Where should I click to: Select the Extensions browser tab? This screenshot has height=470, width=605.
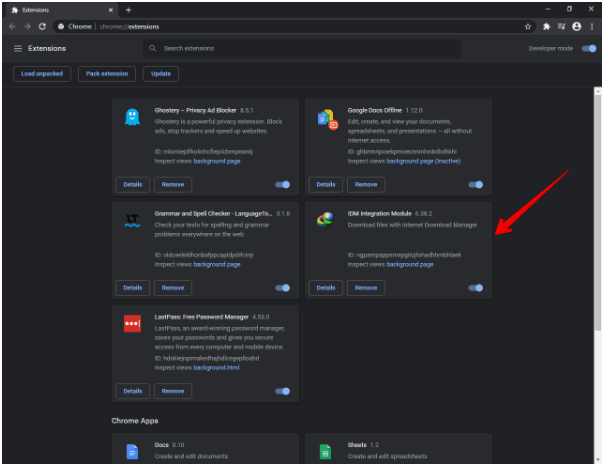click(62, 10)
